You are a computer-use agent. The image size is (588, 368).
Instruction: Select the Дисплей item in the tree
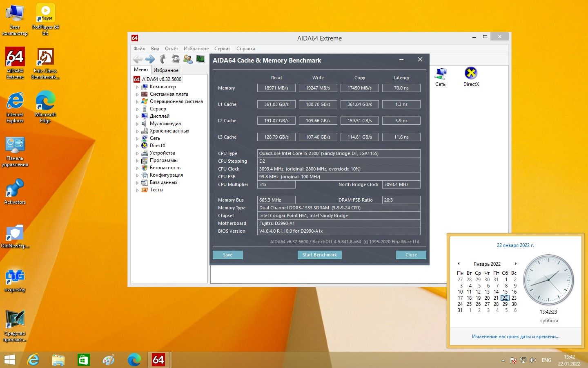click(x=159, y=116)
